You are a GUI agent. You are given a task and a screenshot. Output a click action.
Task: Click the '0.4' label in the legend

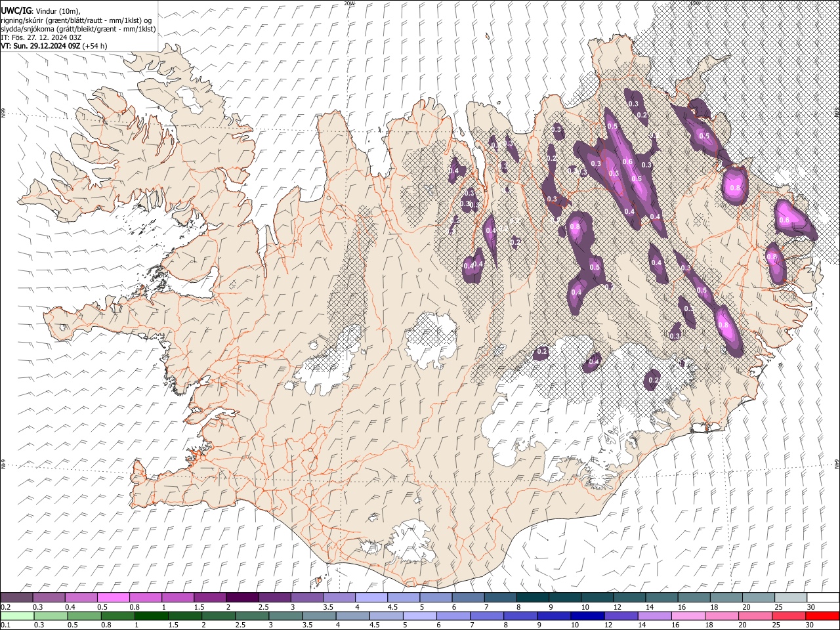[x=70, y=607]
